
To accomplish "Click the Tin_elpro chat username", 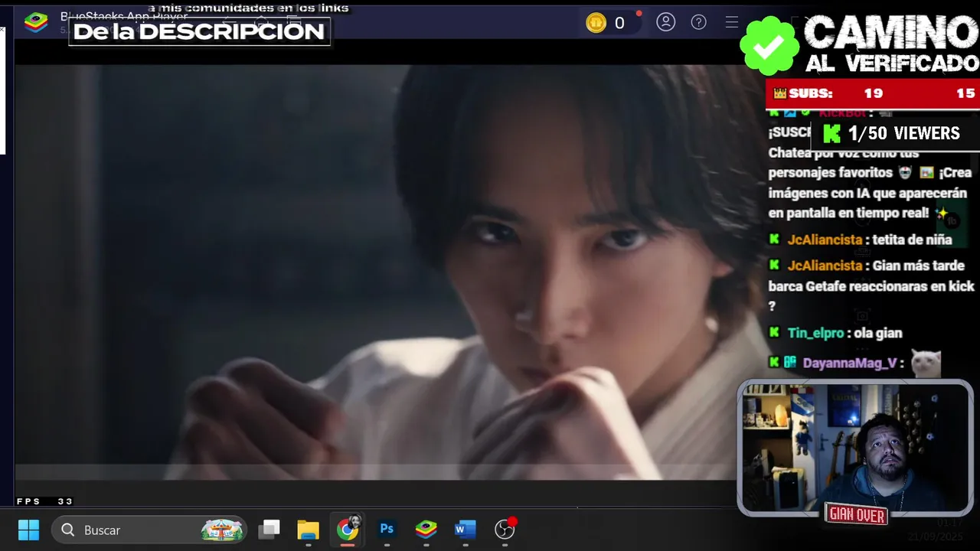I will (815, 333).
